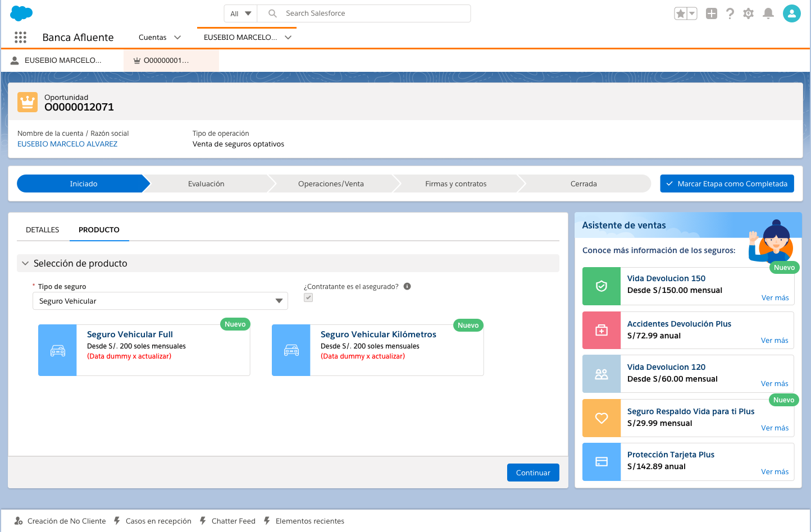The height and width of the screenshot is (532, 811).
Task: Select the Cerrada stage
Action: click(584, 184)
